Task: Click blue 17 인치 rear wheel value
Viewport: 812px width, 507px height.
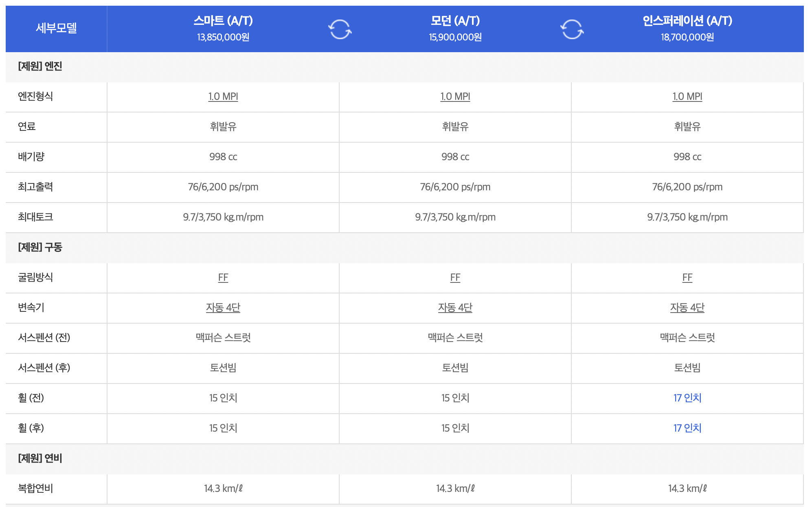Action: pyautogui.click(x=687, y=428)
